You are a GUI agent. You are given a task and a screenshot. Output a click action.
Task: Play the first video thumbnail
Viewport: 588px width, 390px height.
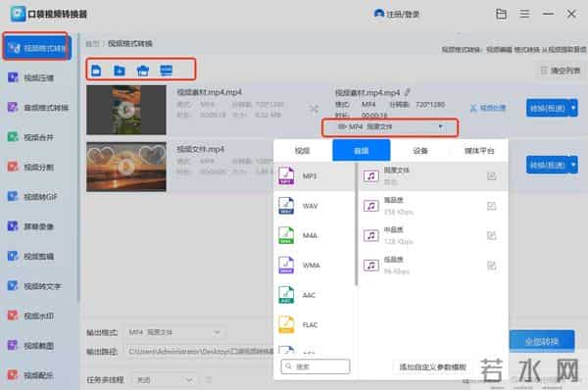coord(126,110)
